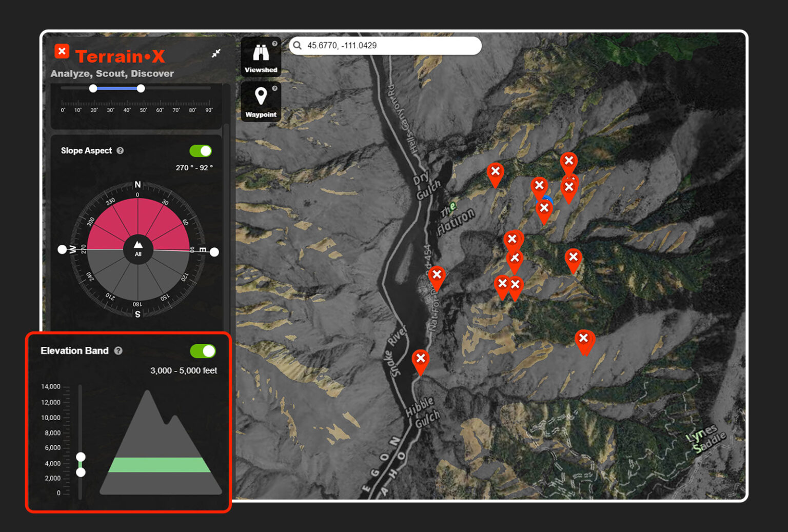788x532 pixels.
Task: Collapse the Terrain-X panel with arrows icon
Action: click(x=216, y=53)
